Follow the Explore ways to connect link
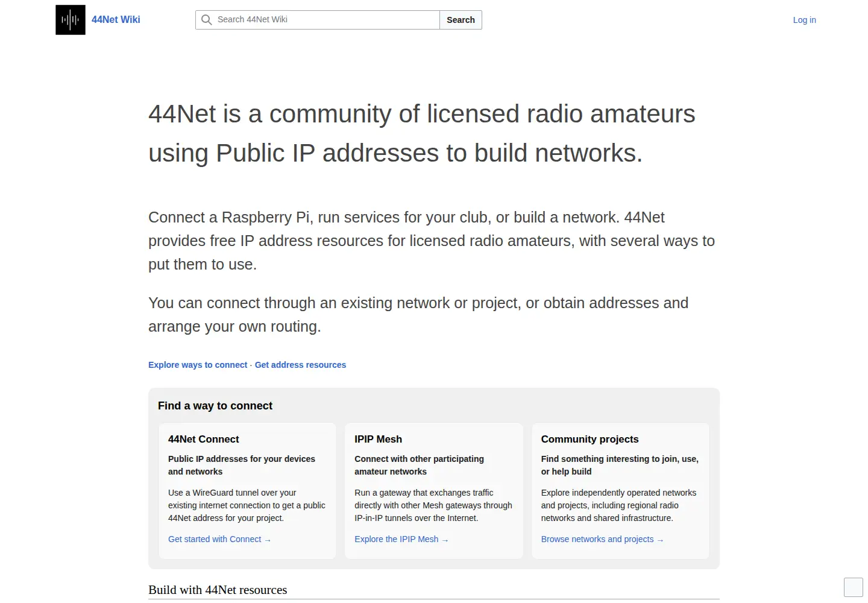The image size is (868, 603). coord(198,365)
